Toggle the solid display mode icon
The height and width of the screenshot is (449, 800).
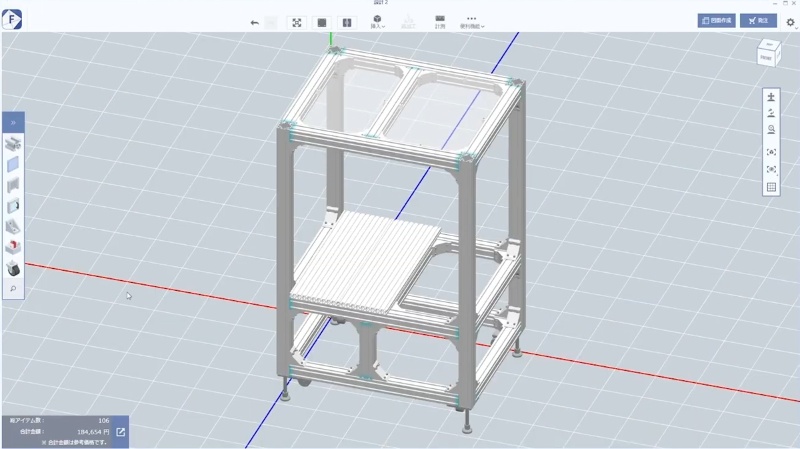point(321,22)
